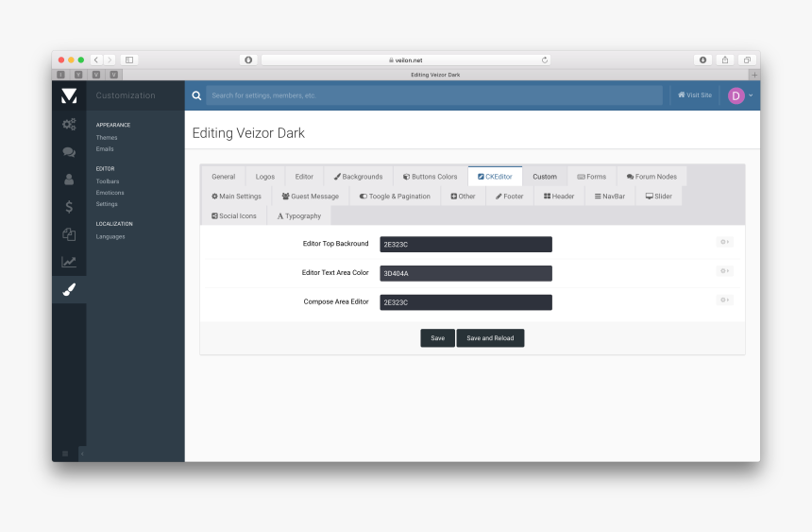The width and height of the screenshot is (812, 532).
Task: Switch to the Slider tab
Action: tap(659, 196)
